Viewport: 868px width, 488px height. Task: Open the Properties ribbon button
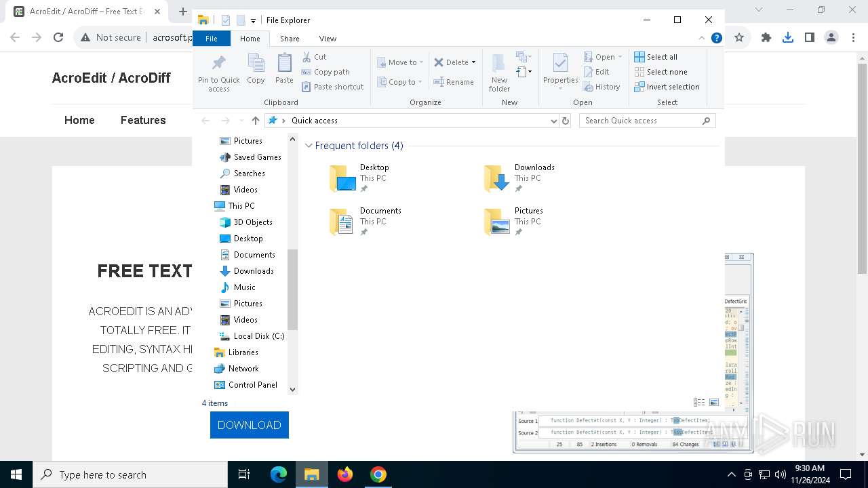click(560, 72)
